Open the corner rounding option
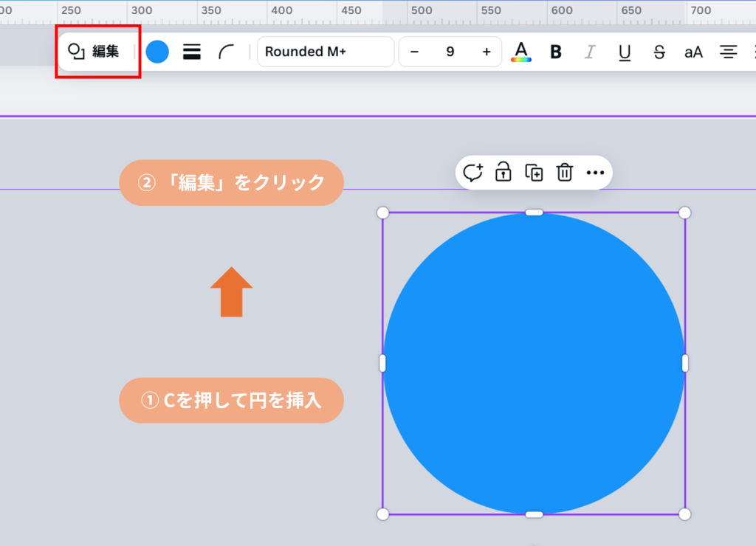Image resolution: width=756 pixels, height=546 pixels. click(x=226, y=52)
